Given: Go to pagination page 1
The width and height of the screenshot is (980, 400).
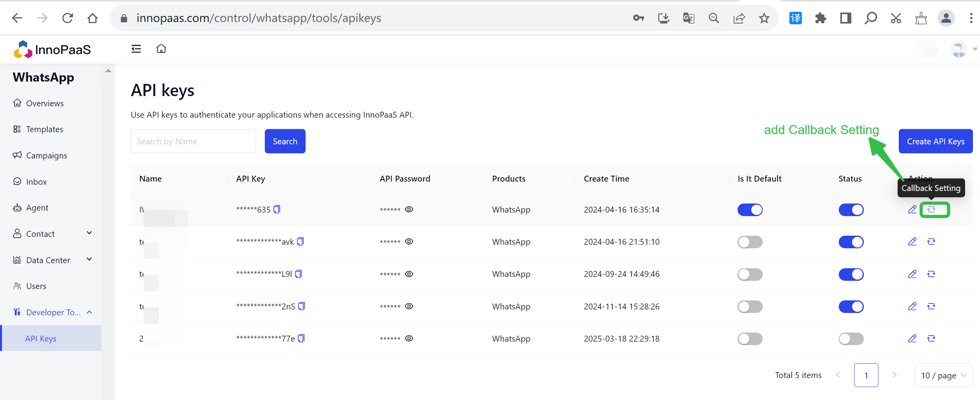Looking at the screenshot, I should tap(866, 375).
